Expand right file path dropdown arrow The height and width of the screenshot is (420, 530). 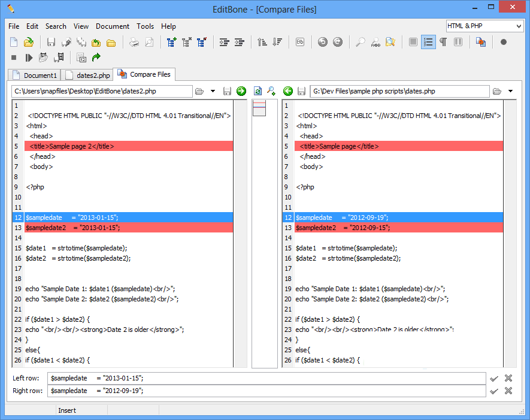coord(510,91)
